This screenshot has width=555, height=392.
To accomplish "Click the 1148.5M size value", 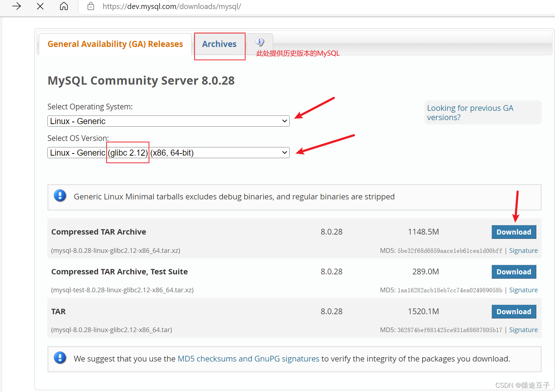I will [423, 232].
